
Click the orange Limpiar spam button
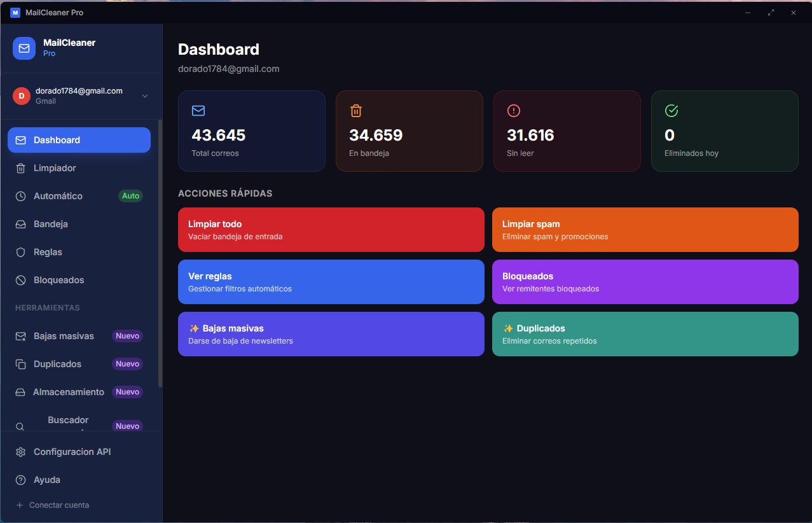point(645,230)
